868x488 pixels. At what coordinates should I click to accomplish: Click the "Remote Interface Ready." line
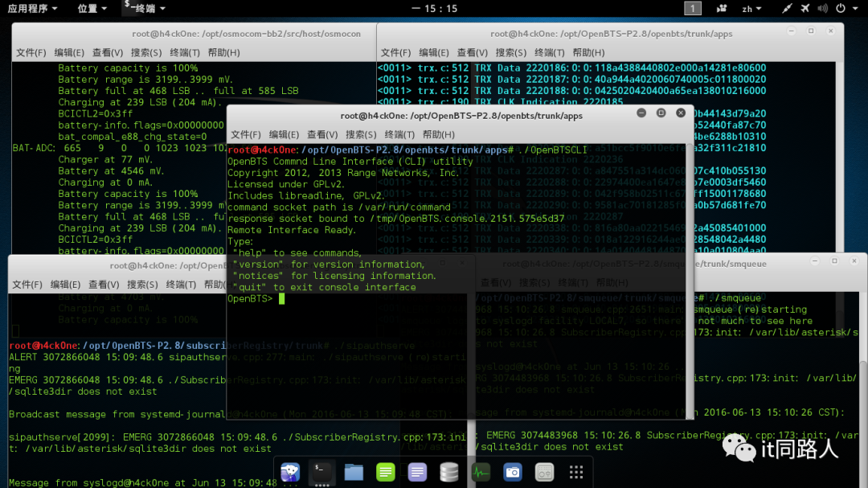tap(292, 231)
